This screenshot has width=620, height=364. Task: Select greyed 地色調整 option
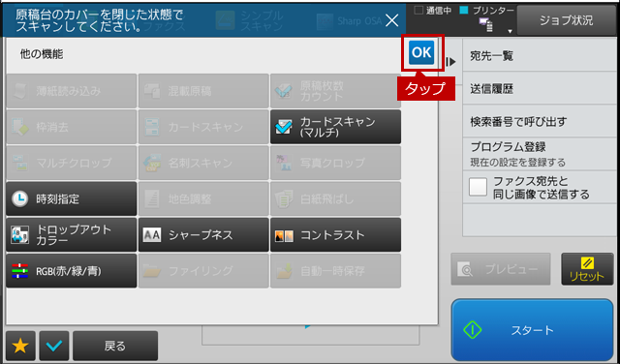(x=203, y=198)
